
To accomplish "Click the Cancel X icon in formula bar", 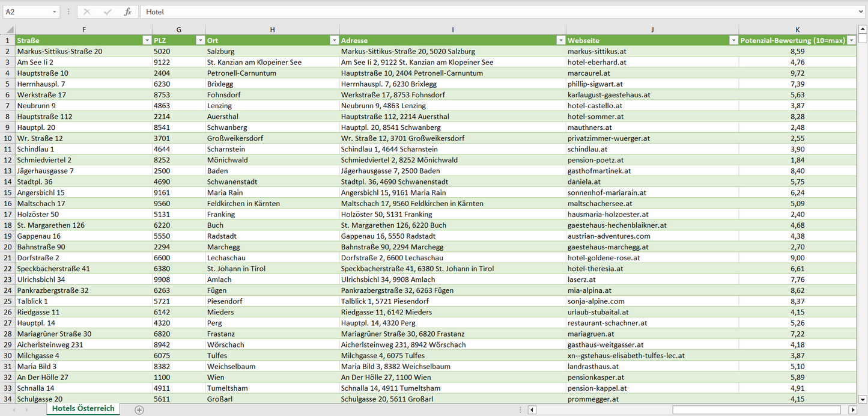I will (x=87, y=12).
